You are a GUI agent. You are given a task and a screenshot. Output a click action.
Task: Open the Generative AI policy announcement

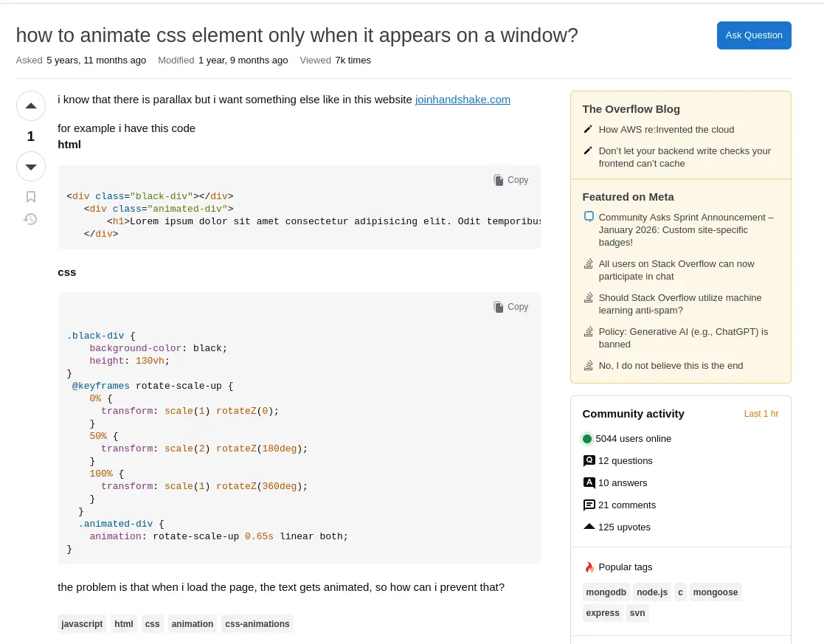point(683,337)
